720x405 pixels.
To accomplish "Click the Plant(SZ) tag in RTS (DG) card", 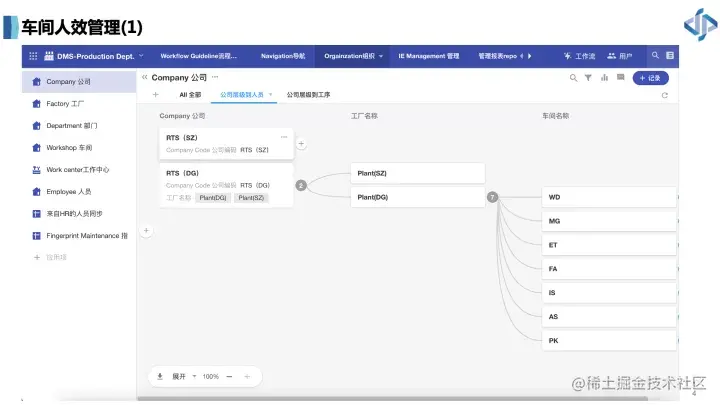I will point(251,198).
